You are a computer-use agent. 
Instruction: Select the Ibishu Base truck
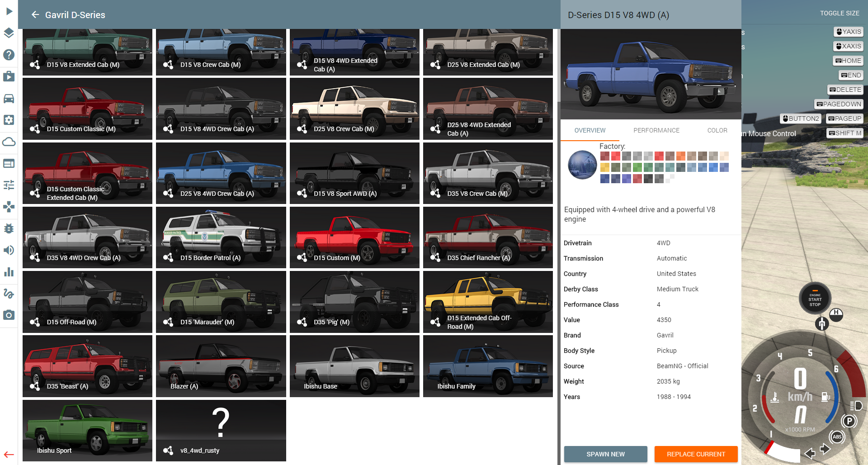[x=354, y=366]
